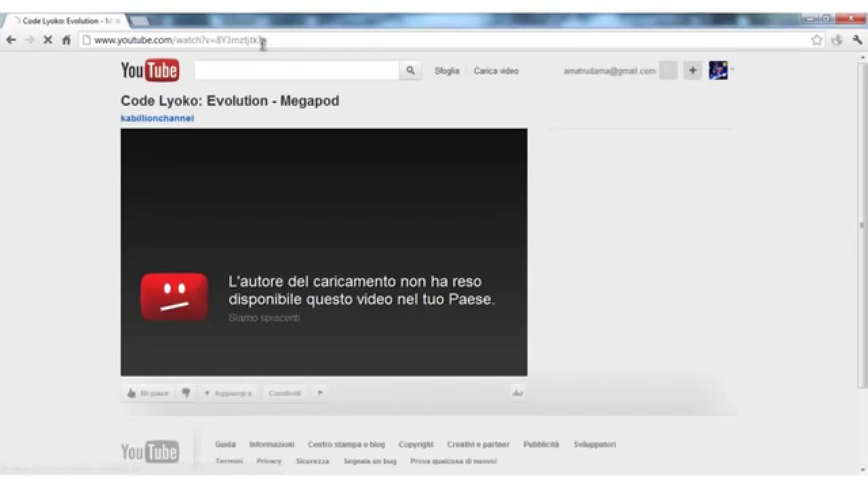Click the grey YouTube logo in the footer
Image resolution: width=868 pixels, height=488 pixels.
click(x=150, y=451)
